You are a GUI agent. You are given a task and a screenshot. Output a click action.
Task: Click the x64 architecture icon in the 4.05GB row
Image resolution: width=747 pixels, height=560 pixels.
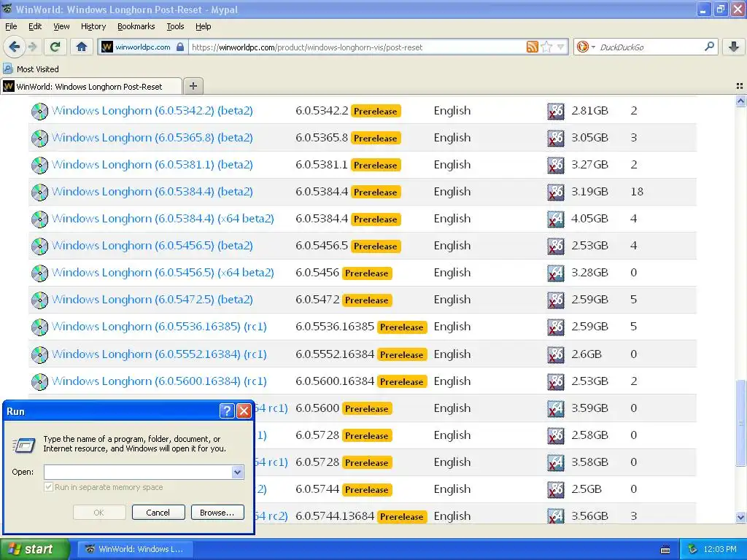555,219
